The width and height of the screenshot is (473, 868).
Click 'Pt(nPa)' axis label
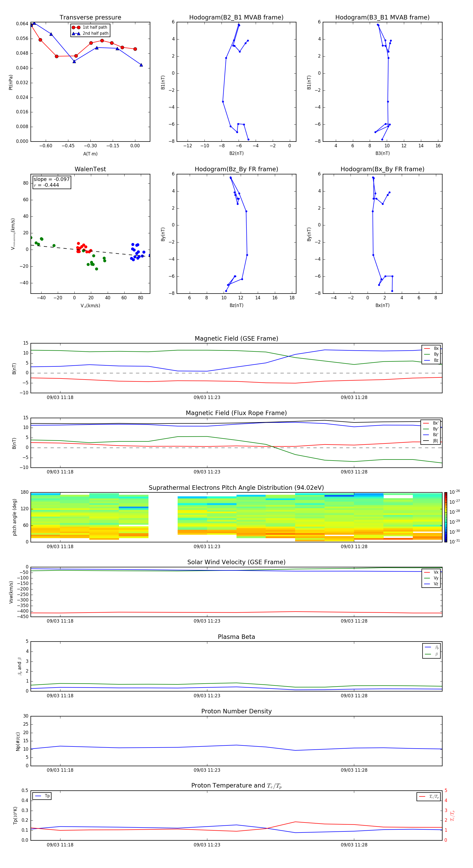click(x=11, y=82)
